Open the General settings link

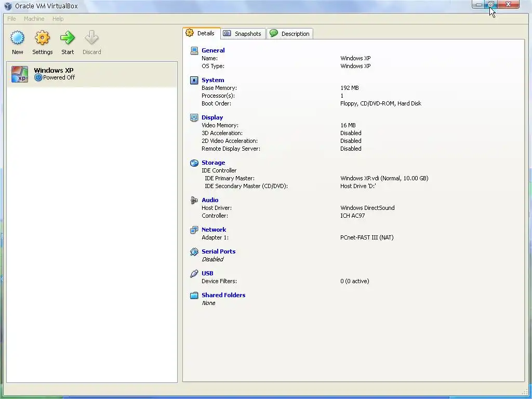pyautogui.click(x=213, y=50)
